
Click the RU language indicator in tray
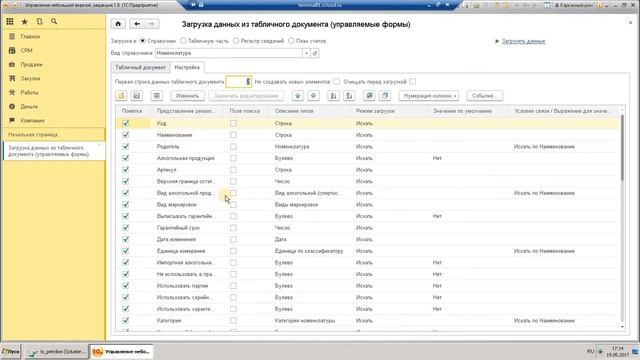(590, 351)
